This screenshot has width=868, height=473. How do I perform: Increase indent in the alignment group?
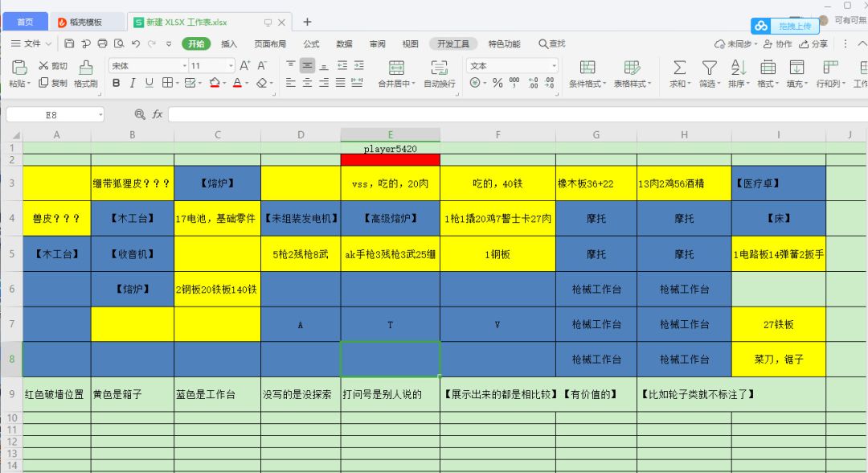tap(359, 65)
